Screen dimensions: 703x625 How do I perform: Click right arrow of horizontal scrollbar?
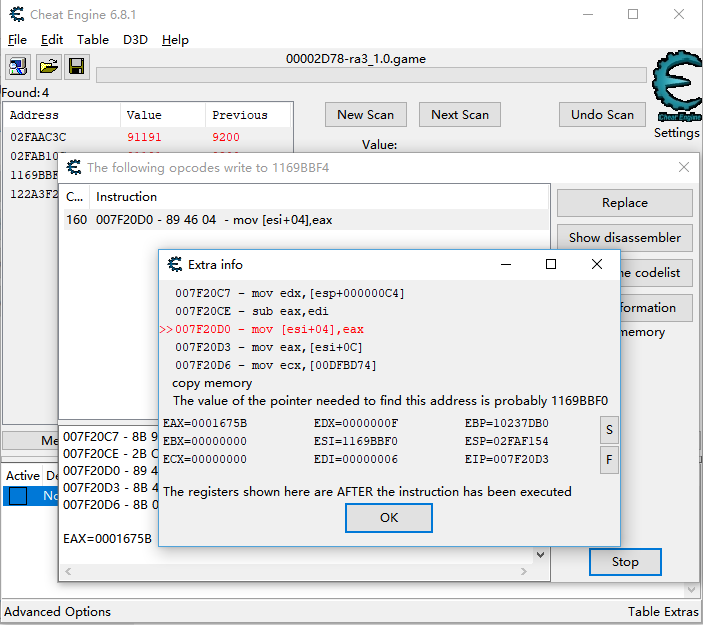point(523,572)
